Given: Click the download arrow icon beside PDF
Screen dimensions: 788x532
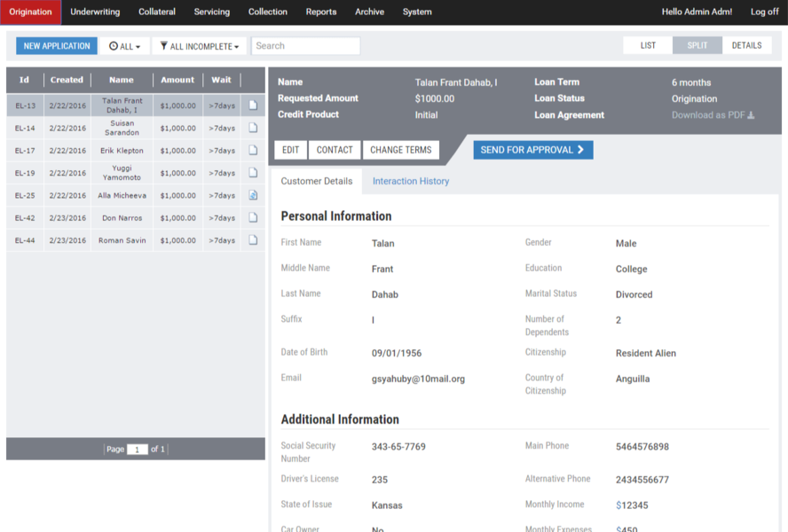Looking at the screenshot, I should tap(751, 115).
